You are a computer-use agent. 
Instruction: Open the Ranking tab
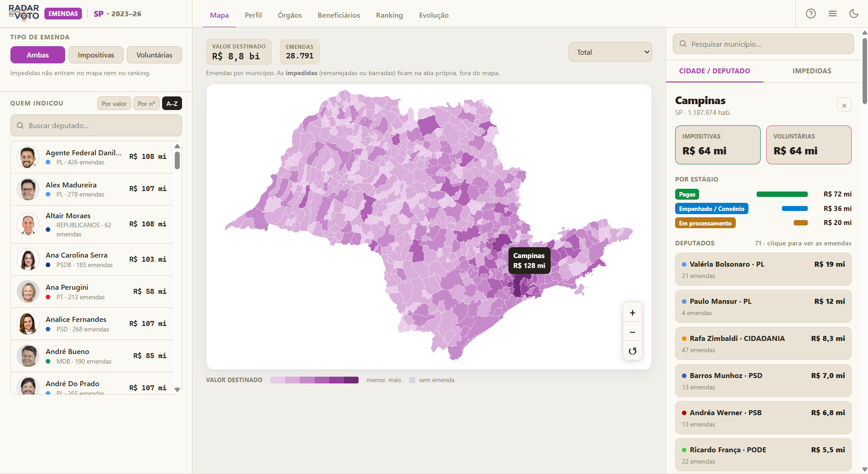click(389, 15)
